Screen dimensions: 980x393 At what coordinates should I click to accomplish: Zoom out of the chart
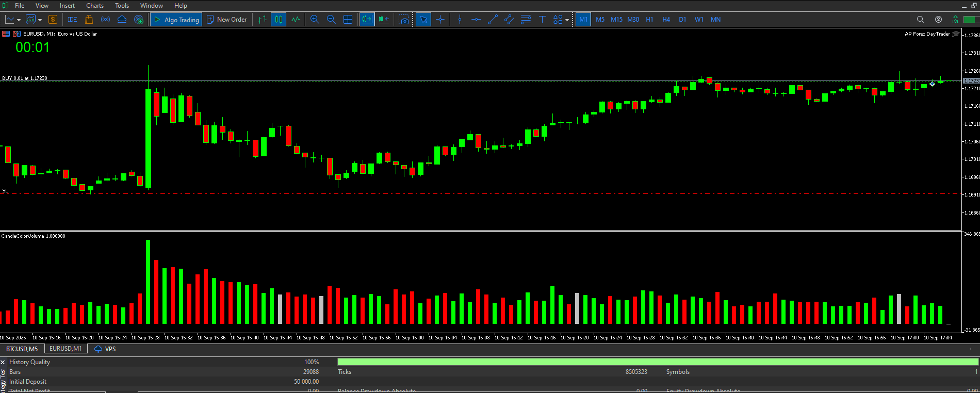point(331,20)
